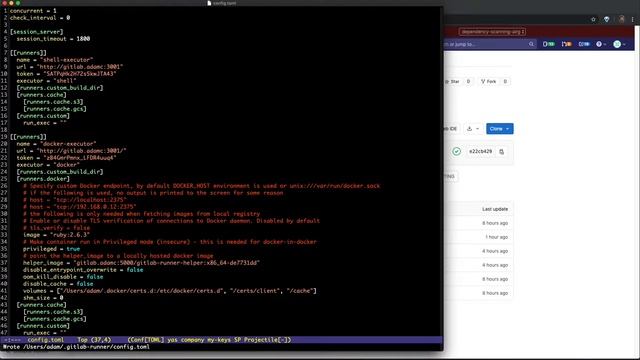Star the project with the Star button
Image resolution: width=640 pixels, height=360 pixels.
(453, 82)
